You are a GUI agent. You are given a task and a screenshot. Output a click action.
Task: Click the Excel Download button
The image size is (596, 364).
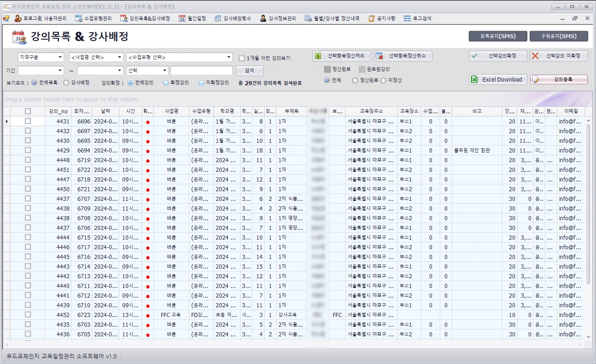(x=498, y=79)
